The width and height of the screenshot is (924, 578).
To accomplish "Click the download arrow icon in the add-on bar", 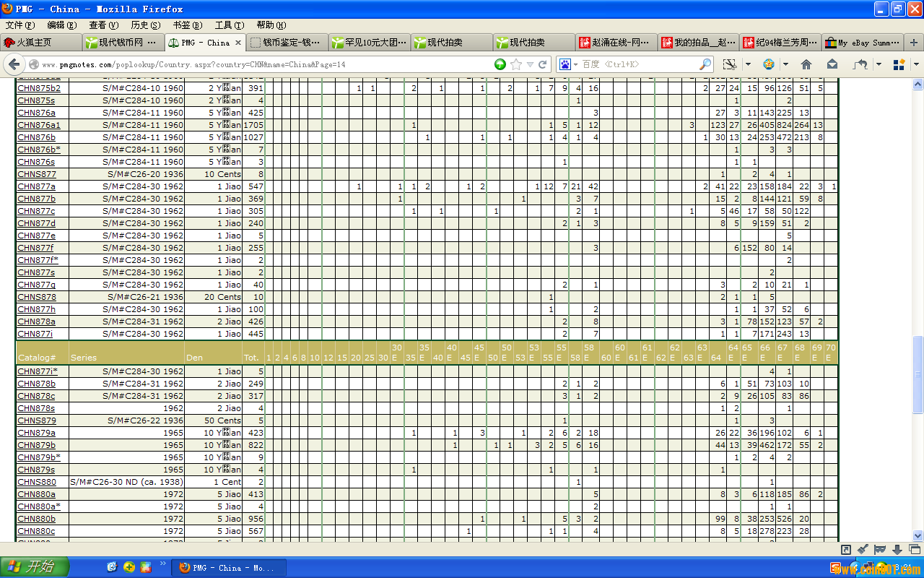I will [x=897, y=550].
